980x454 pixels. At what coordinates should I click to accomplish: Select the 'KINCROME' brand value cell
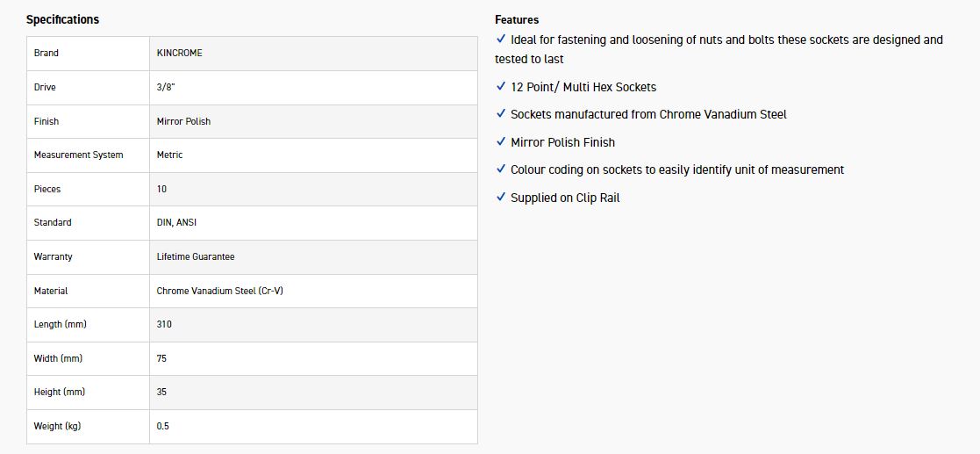(180, 53)
